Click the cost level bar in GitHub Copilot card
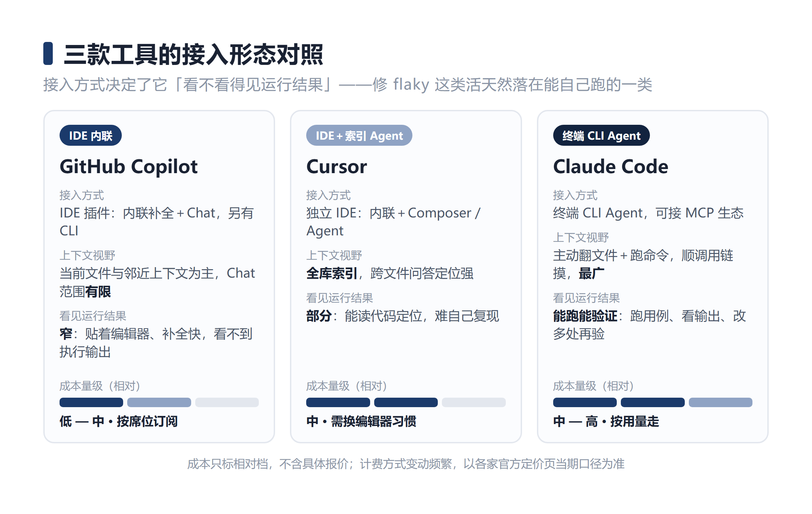The image size is (812, 514). [159, 402]
